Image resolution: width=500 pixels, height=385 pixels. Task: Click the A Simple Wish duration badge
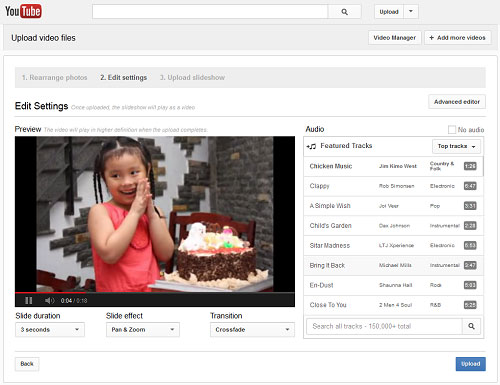pyautogui.click(x=470, y=206)
